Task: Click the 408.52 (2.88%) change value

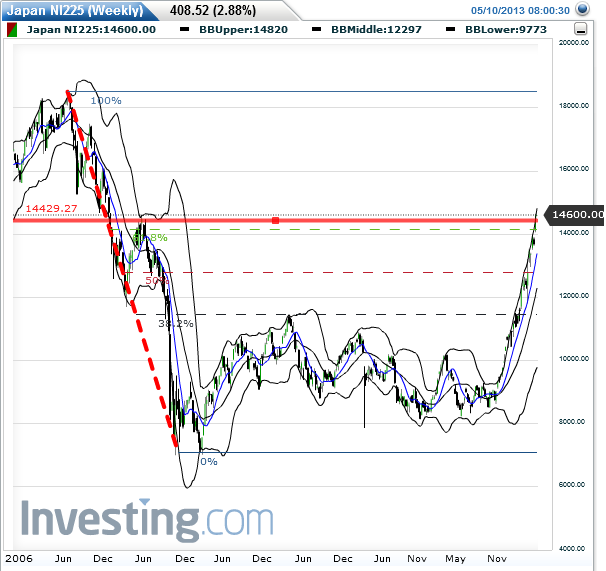Action: [x=213, y=10]
